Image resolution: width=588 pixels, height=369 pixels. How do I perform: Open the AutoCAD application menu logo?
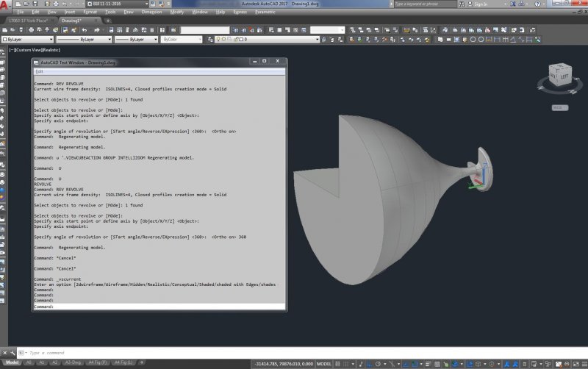tap(6, 5)
